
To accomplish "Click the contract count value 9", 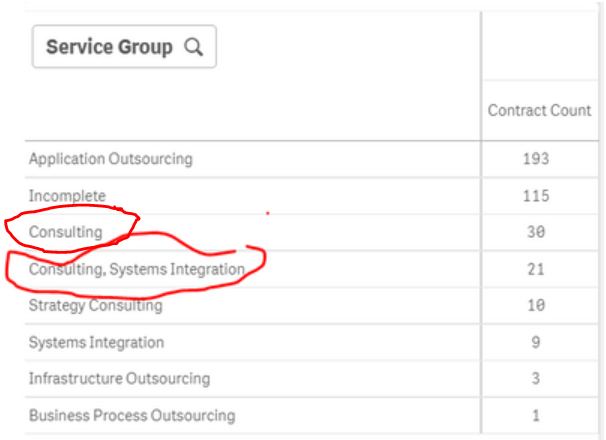I will pos(536,342).
